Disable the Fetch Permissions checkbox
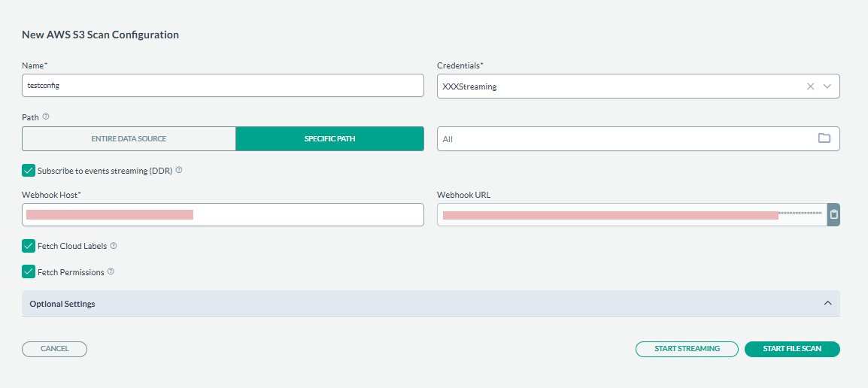 point(29,272)
